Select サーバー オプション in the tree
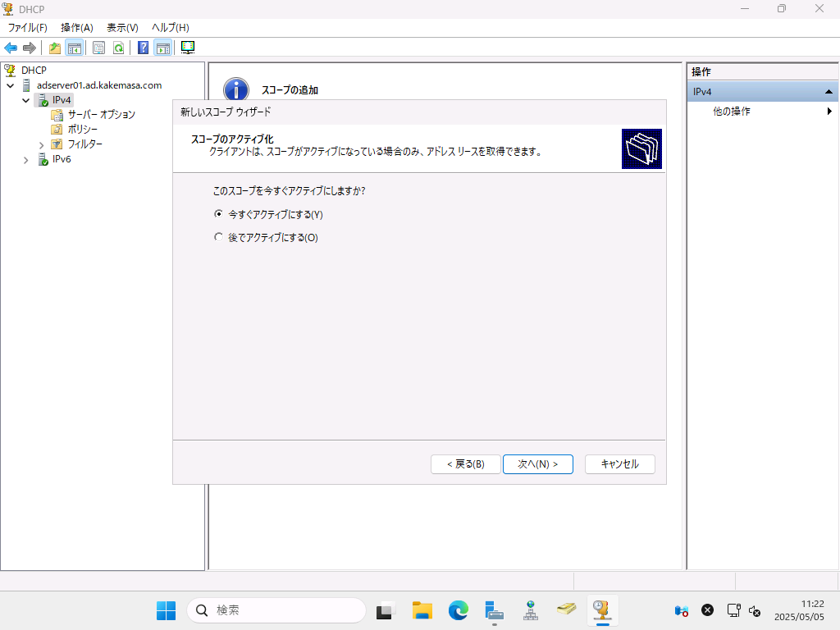 point(101,115)
